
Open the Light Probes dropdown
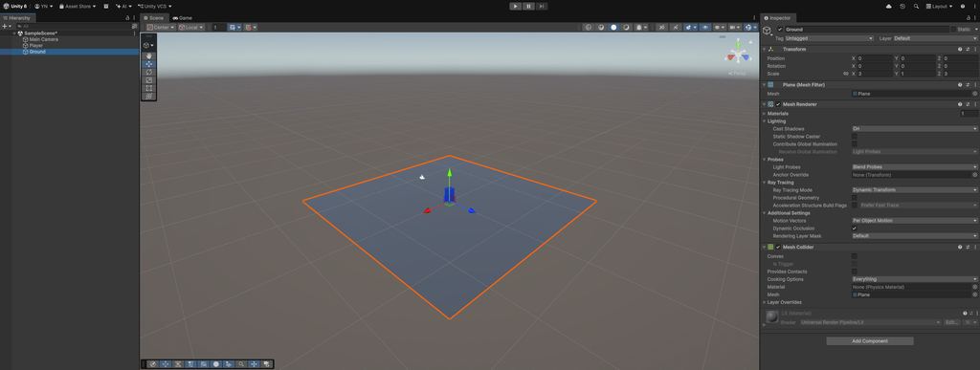[915, 167]
